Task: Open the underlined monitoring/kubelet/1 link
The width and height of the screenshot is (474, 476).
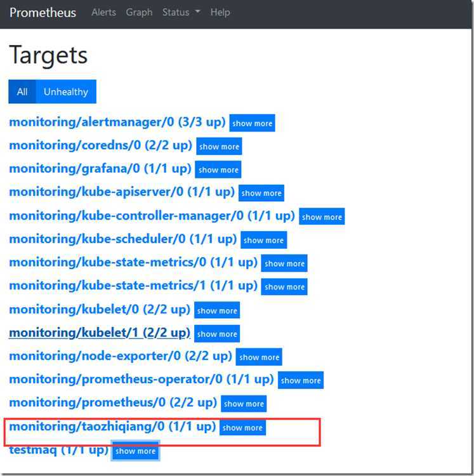Action: (x=100, y=333)
